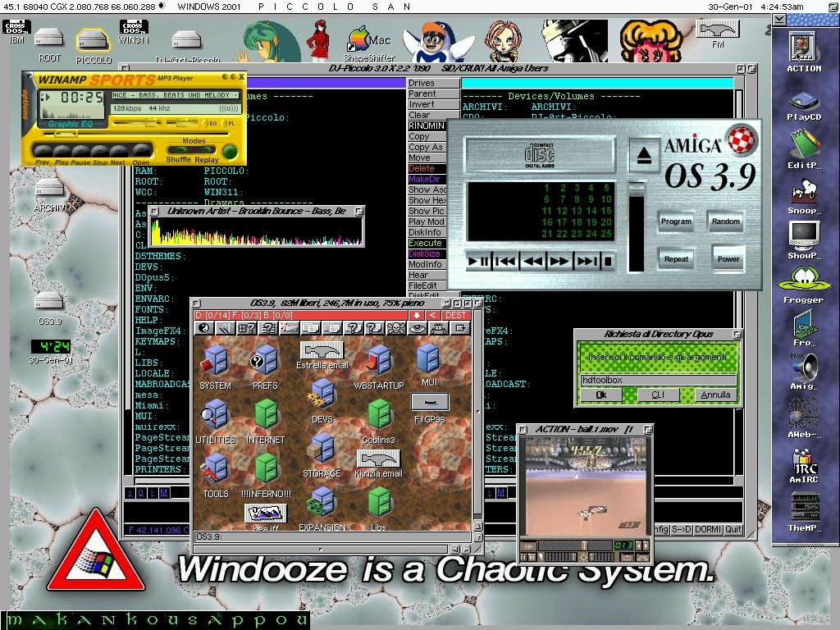Click the CD player vertical volume slider
The width and height of the screenshot is (840, 630).
click(x=637, y=227)
